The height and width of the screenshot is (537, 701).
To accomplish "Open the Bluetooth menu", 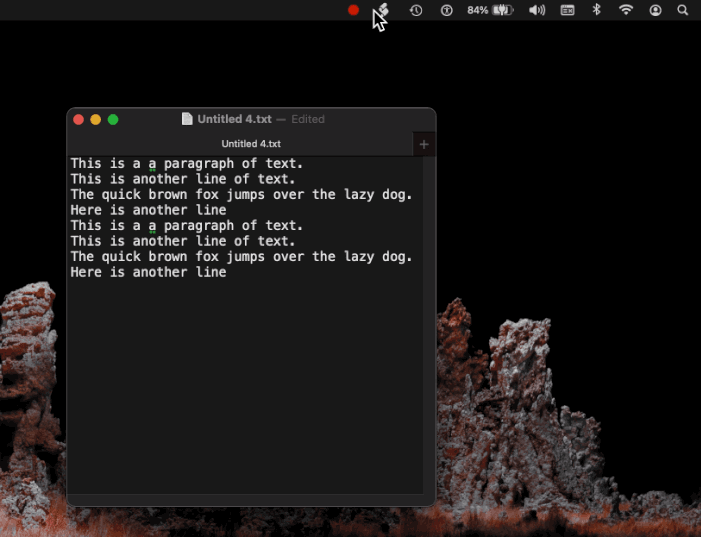I will [x=596, y=10].
